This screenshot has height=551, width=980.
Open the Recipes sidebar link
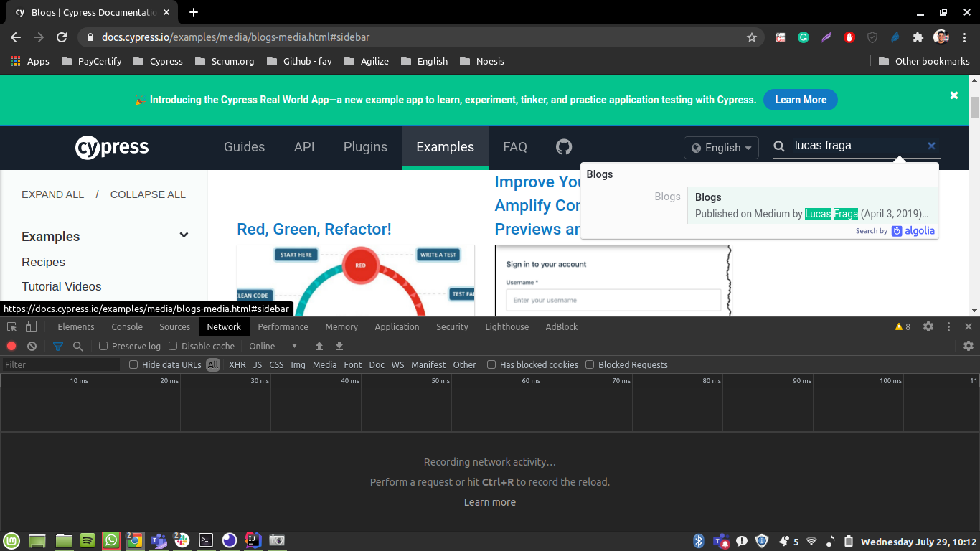pos(43,262)
